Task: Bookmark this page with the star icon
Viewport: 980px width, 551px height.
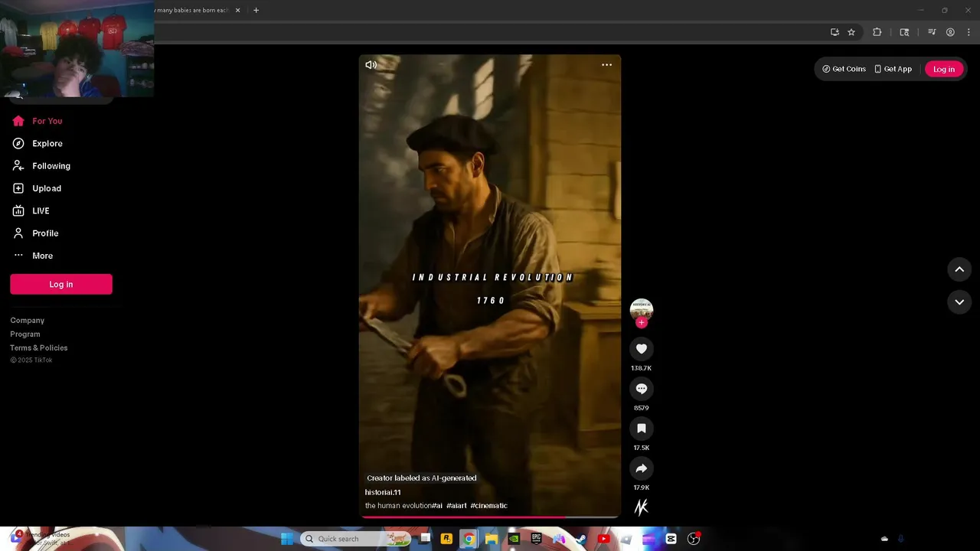Action: click(851, 32)
